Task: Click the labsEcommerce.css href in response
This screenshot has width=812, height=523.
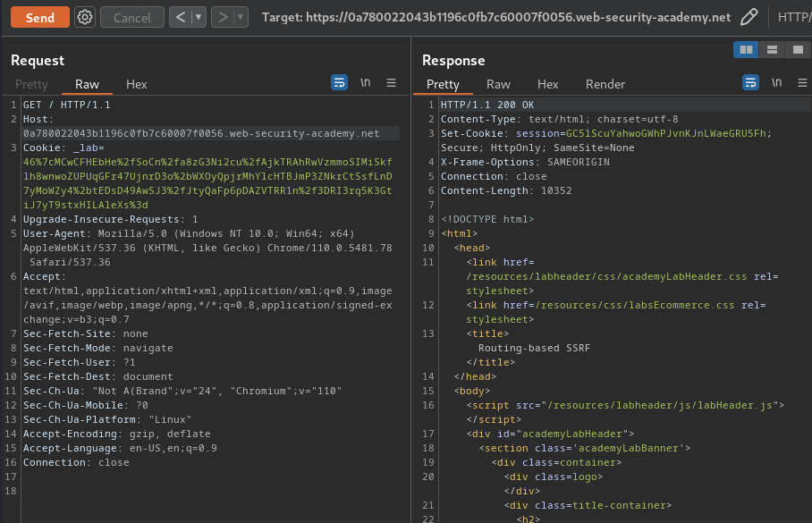Action: tap(635, 305)
